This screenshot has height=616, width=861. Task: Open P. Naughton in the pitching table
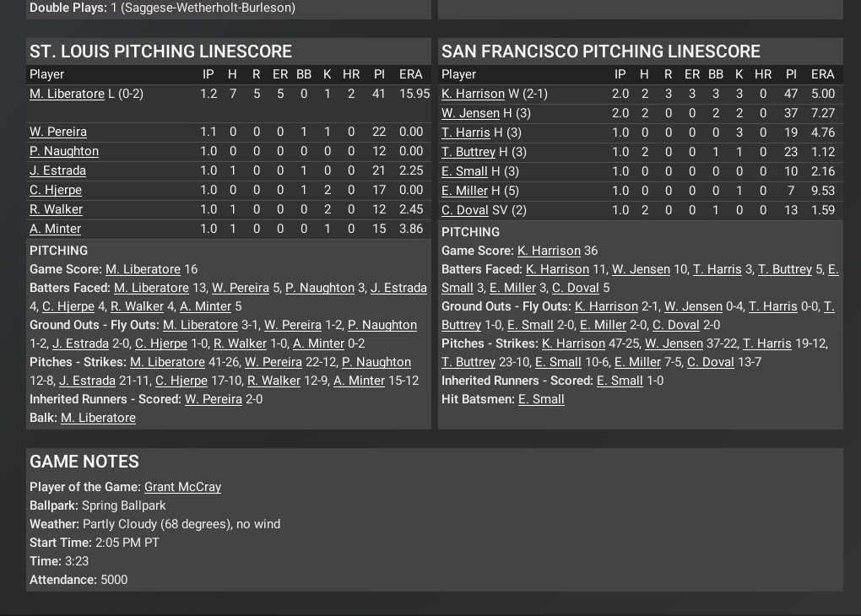coord(64,151)
